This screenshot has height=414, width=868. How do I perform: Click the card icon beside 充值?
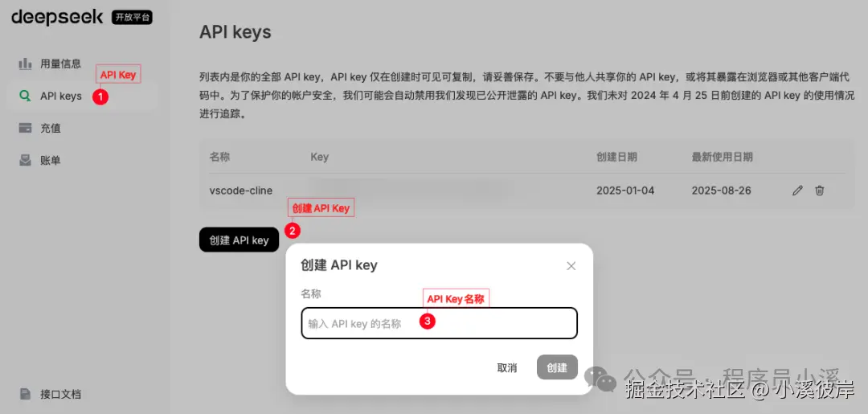coord(25,128)
